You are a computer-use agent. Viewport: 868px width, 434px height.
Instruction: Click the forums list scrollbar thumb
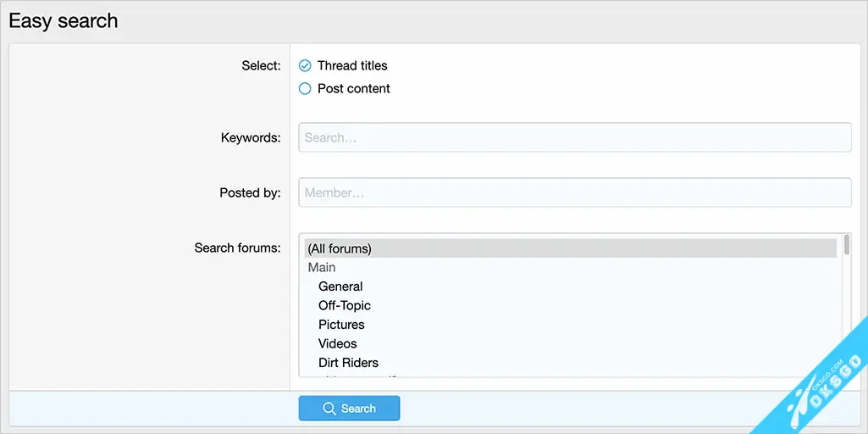click(x=846, y=245)
